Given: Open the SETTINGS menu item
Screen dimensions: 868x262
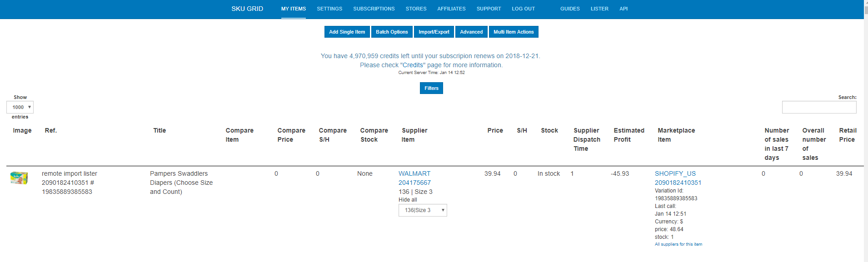Looking at the screenshot, I should point(329,9).
